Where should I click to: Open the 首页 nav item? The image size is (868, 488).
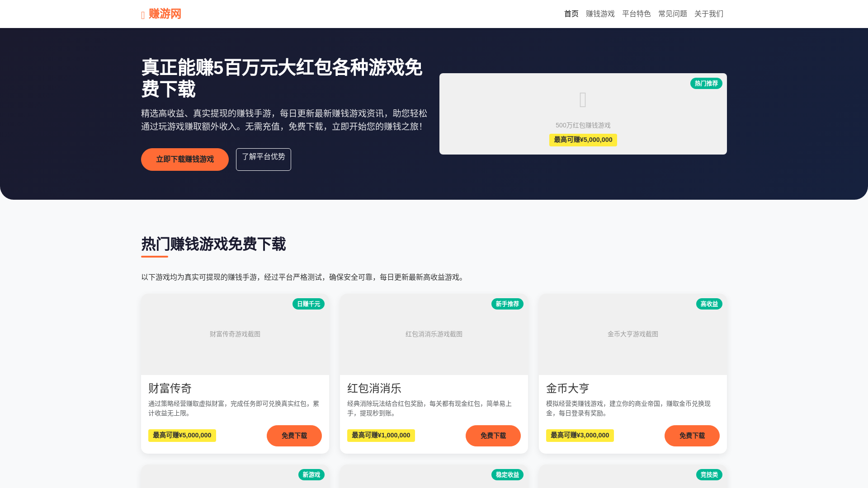click(x=571, y=14)
